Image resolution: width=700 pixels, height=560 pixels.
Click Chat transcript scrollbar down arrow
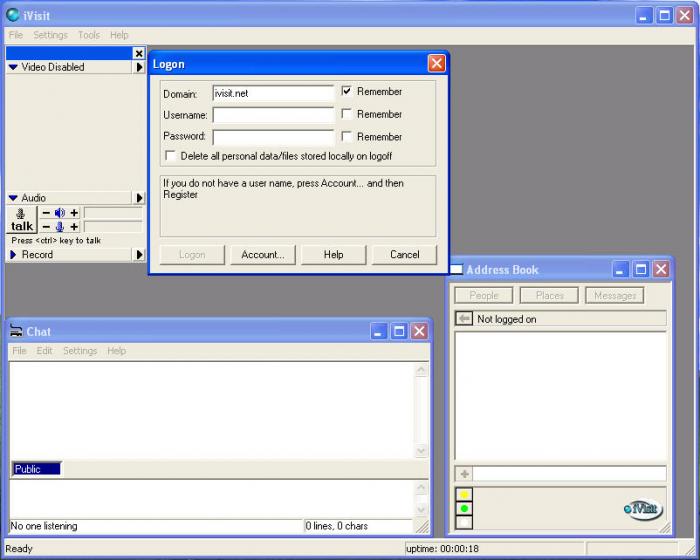pos(421,451)
